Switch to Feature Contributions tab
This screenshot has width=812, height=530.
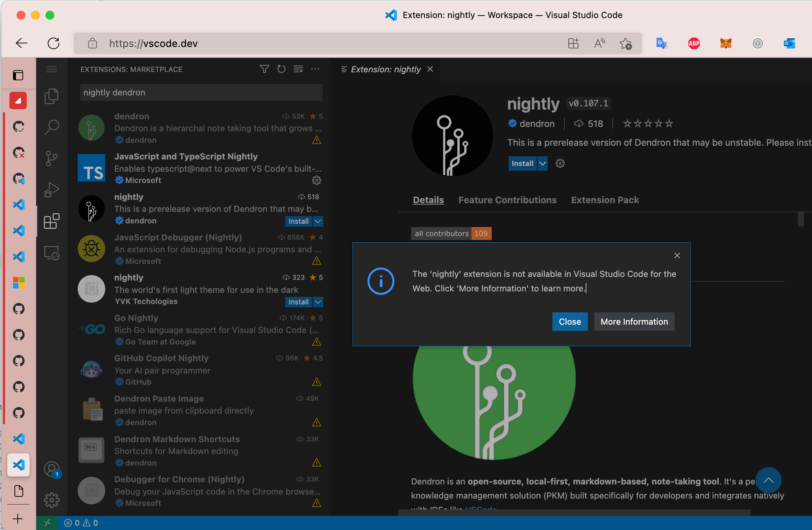(x=507, y=200)
